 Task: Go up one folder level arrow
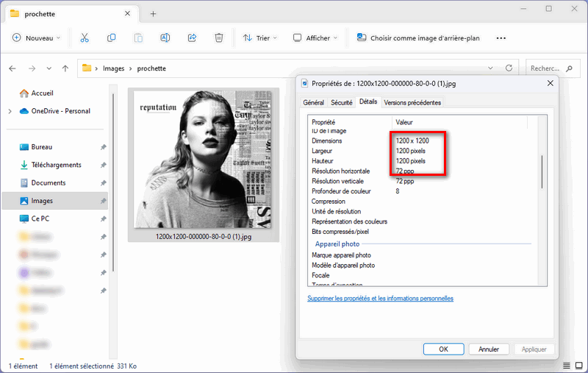(65, 68)
